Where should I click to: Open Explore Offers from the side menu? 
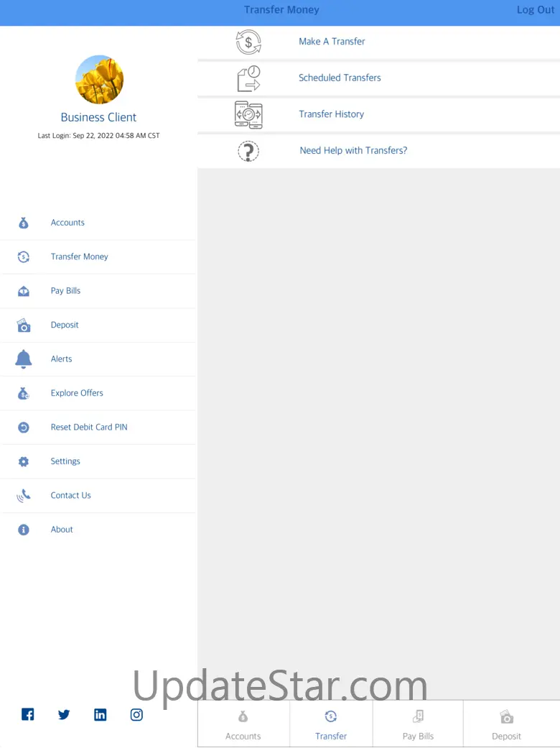[x=98, y=394]
